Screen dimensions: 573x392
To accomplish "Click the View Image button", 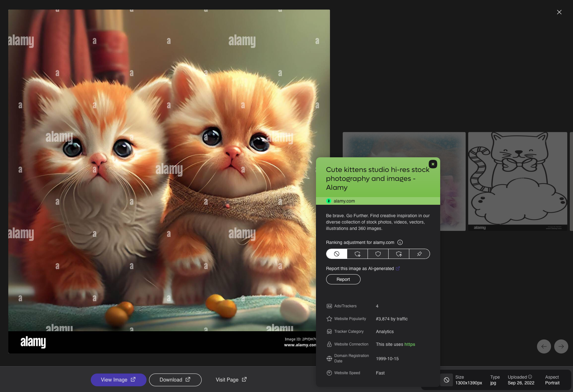I will point(118,380).
